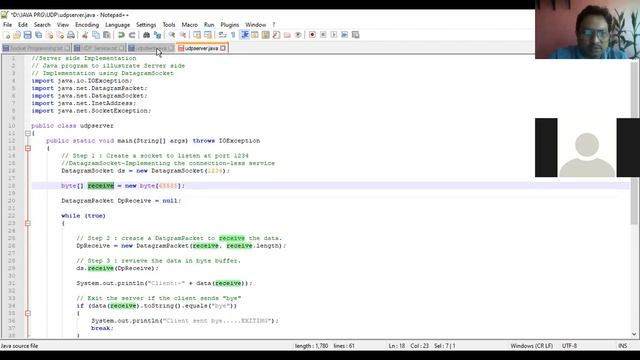This screenshot has width=640, height=360.
Task: Open the Plugins menu
Action: pos(230,25)
